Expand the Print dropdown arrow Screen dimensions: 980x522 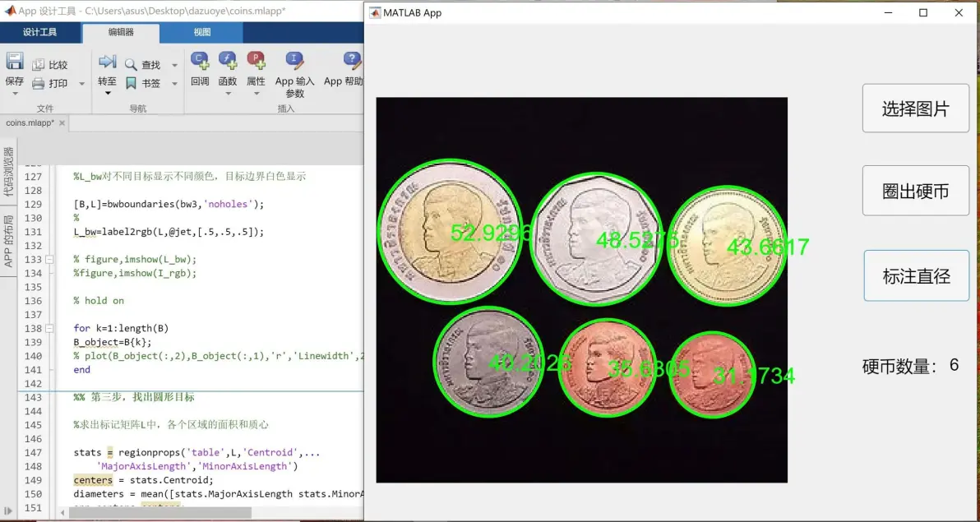pyautogui.click(x=82, y=83)
